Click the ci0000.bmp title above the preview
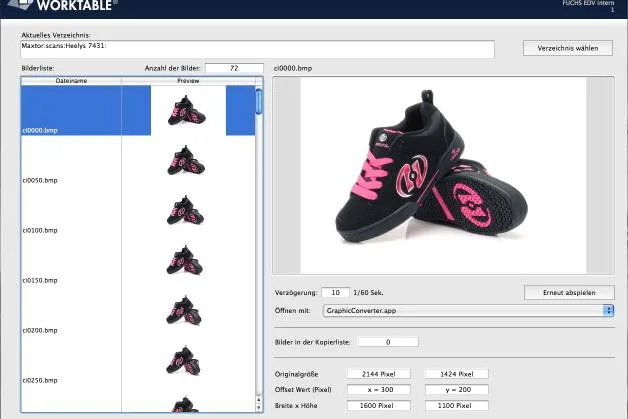 point(293,68)
